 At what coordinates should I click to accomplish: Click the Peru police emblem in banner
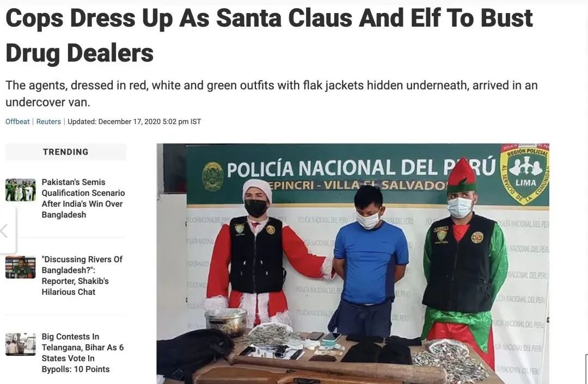click(213, 176)
